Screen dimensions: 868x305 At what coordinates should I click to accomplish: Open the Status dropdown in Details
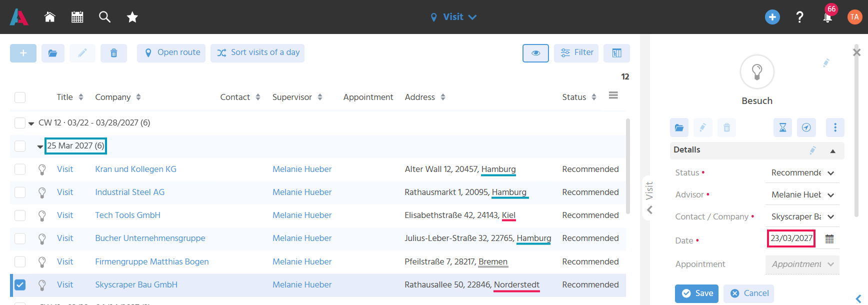click(802, 173)
